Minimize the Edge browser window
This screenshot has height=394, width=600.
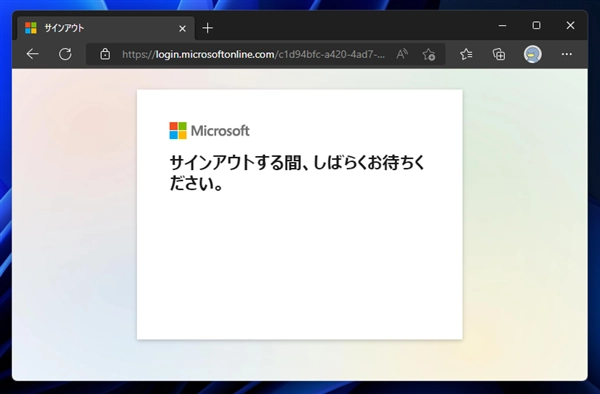502,26
